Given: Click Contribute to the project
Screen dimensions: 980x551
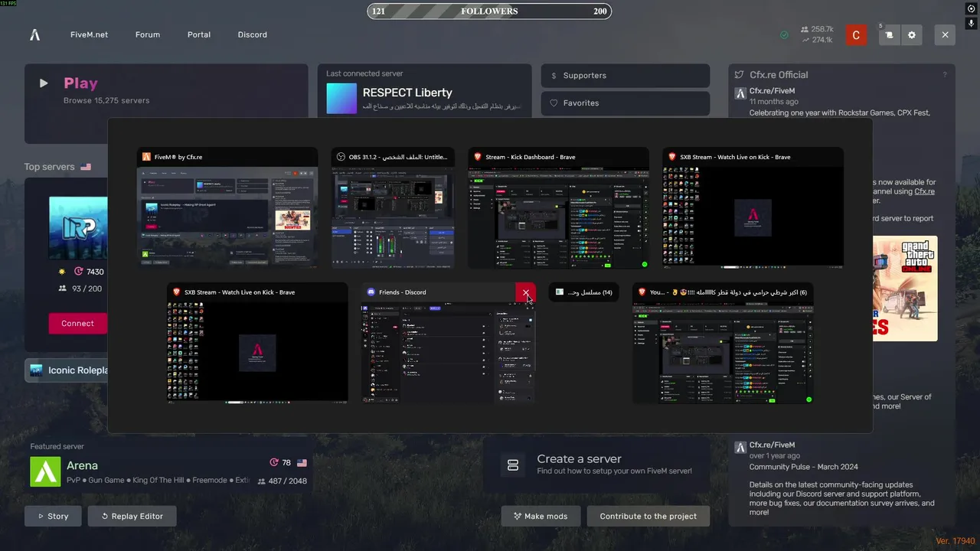Looking at the screenshot, I should coord(648,516).
